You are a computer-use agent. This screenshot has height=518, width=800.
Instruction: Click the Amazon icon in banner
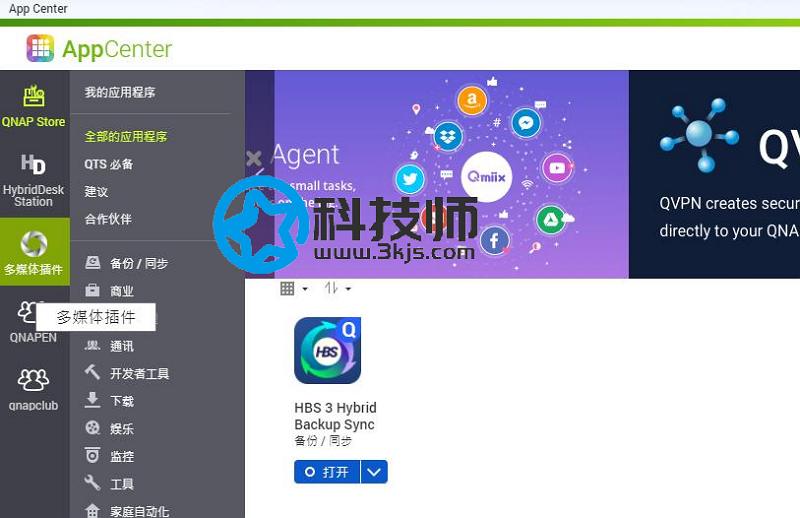pyautogui.click(x=472, y=100)
